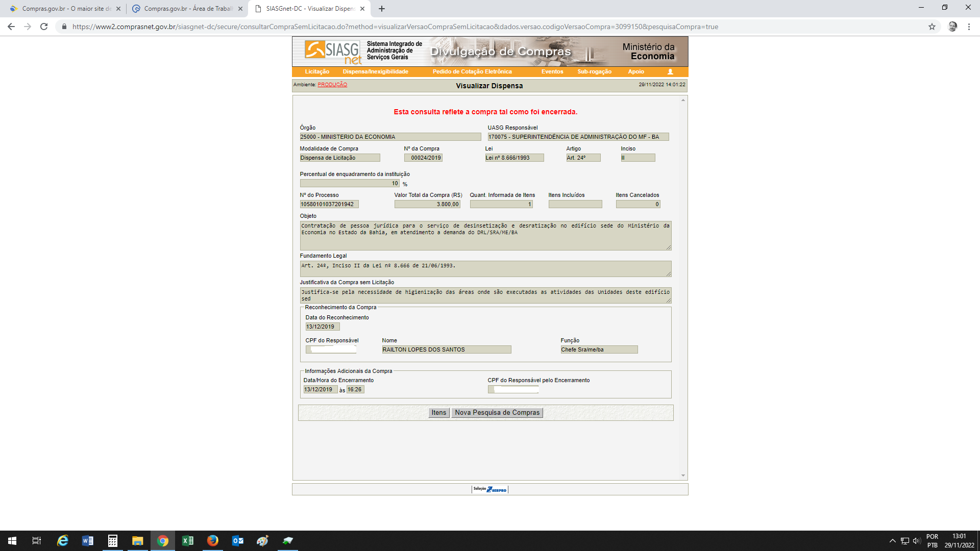Click the PRODUÇÃO environment link
The image size is (980, 551).
pos(332,85)
